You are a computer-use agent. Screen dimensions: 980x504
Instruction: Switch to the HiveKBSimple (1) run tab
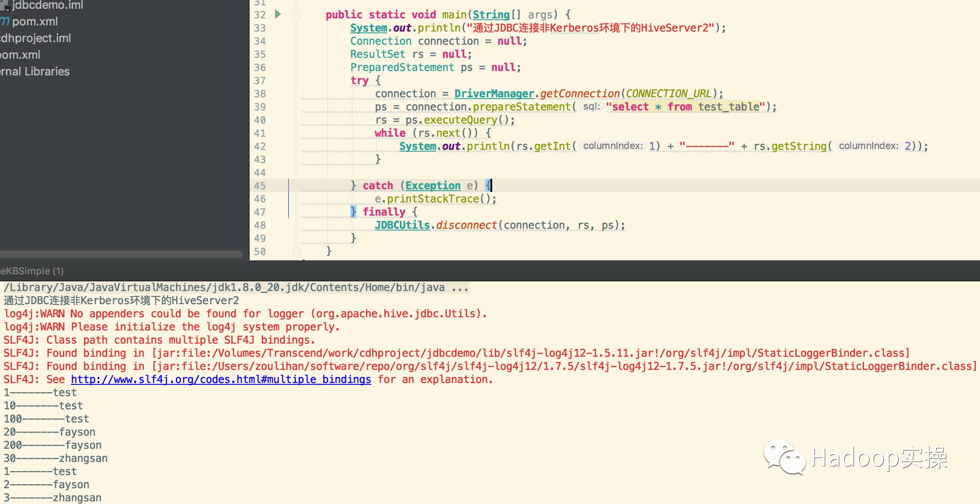click(32, 271)
